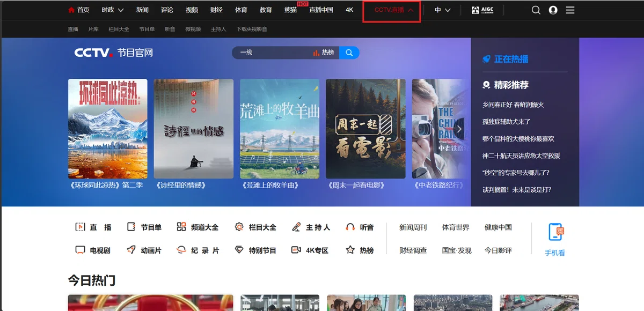Image resolution: width=644 pixels, height=311 pixels.
Task: Open the 财经调查 link
Action: click(413, 250)
